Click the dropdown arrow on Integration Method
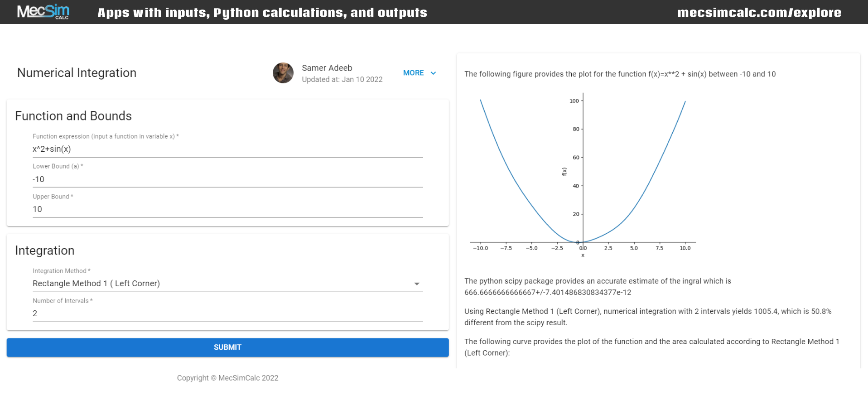The height and width of the screenshot is (419, 868). point(417,284)
